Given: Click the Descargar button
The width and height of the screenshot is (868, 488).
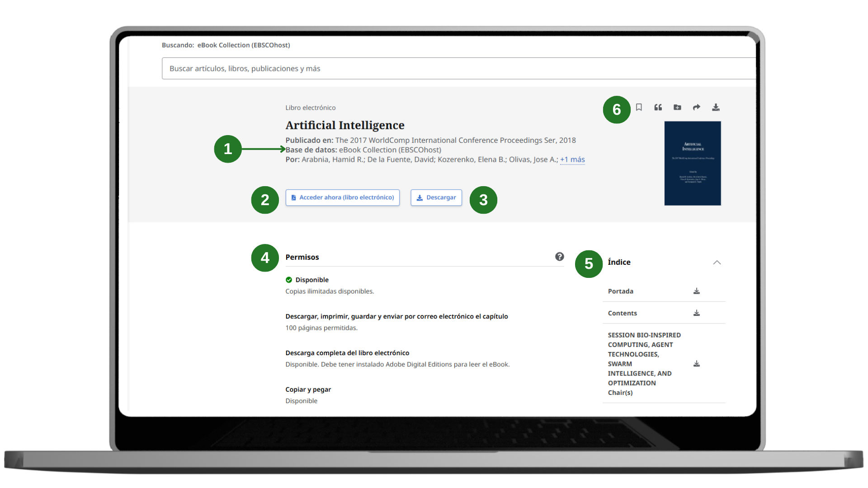Looking at the screenshot, I should [x=436, y=197].
